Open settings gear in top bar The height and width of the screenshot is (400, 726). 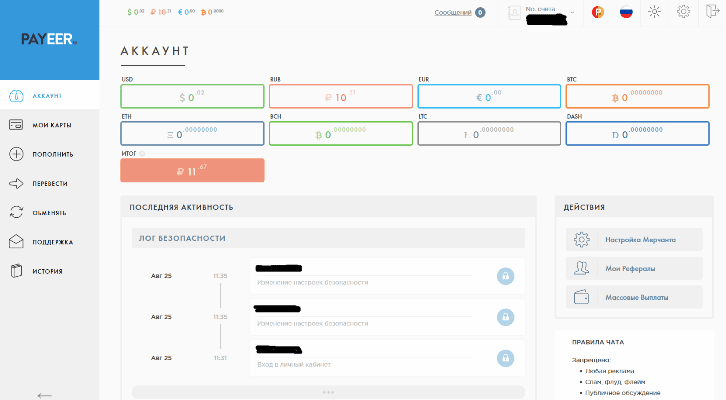(683, 12)
